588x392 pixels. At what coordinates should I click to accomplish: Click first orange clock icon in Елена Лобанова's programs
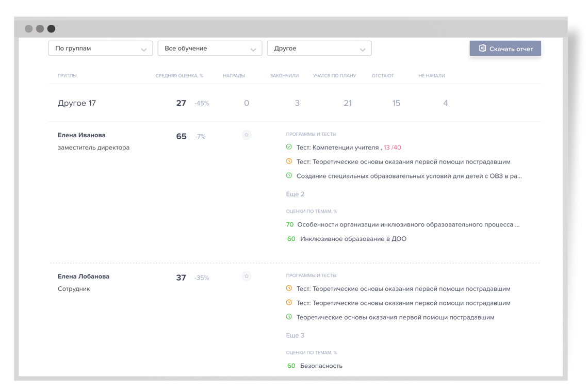[x=289, y=288]
